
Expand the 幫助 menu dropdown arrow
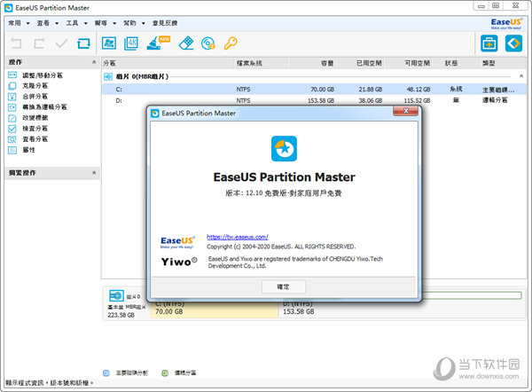coord(143,23)
